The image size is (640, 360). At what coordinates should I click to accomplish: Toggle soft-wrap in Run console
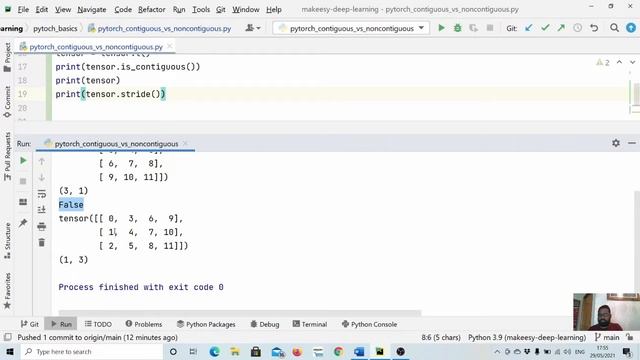[x=42, y=194]
